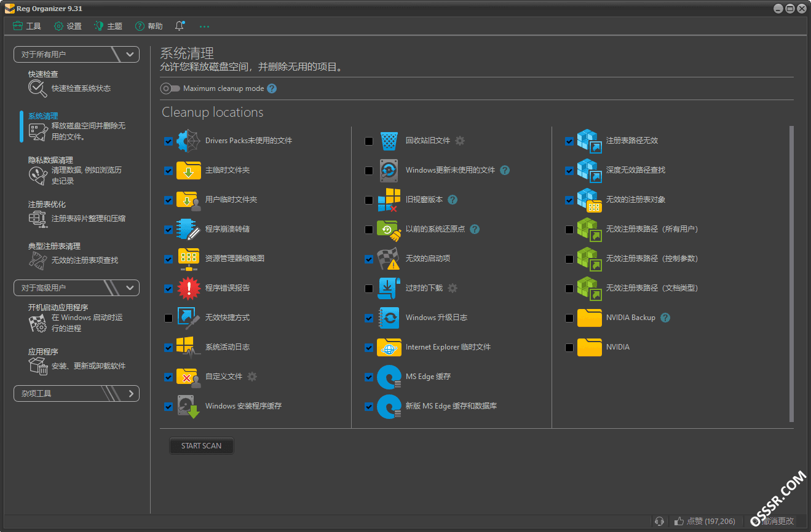This screenshot has height=532, width=811.
Task: Click the Explorer thumbnails icon (资源管理器缩略图)
Action: point(189,259)
